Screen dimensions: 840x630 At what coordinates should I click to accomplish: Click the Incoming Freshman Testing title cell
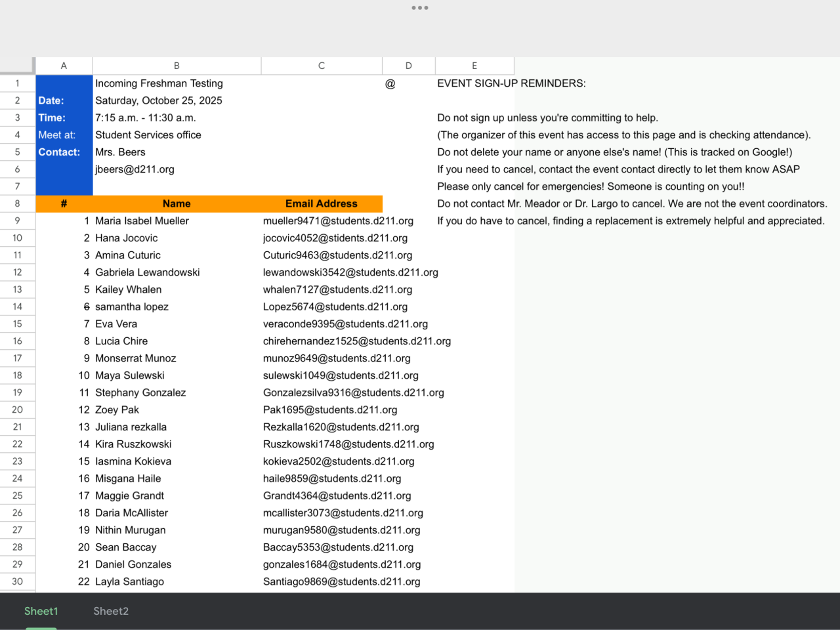tap(159, 83)
